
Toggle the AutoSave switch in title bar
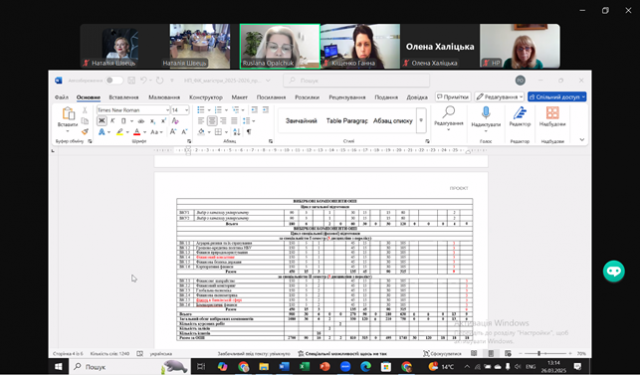113,80
